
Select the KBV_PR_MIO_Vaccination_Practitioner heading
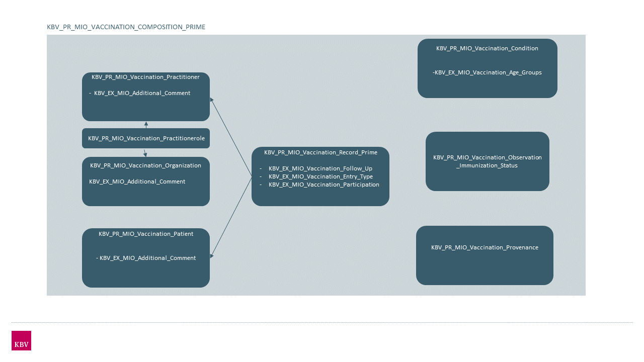coord(145,77)
